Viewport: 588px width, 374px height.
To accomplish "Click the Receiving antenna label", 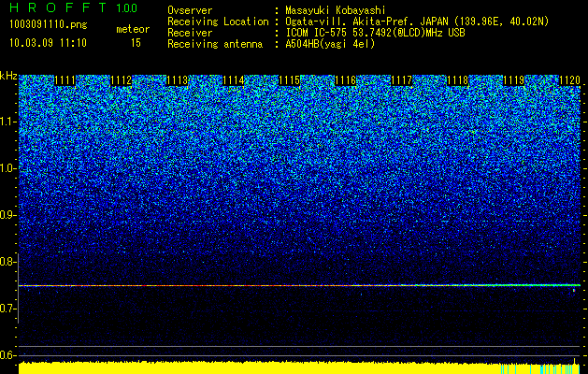I will tap(215, 44).
